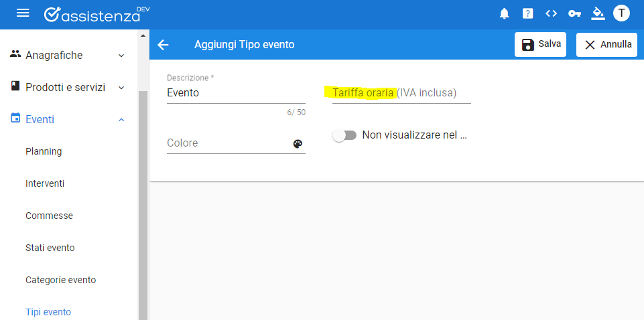Open the paint bucket theme icon

tap(598, 13)
